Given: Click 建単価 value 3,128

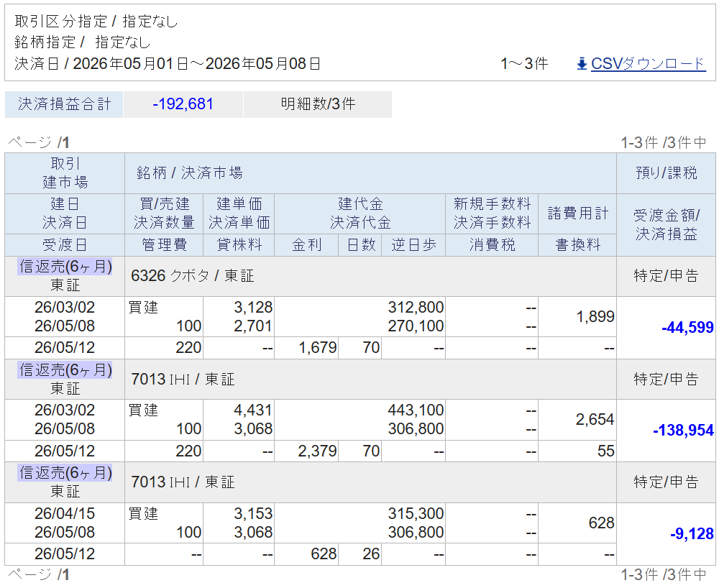Looking at the screenshot, I should coord(253,307).
